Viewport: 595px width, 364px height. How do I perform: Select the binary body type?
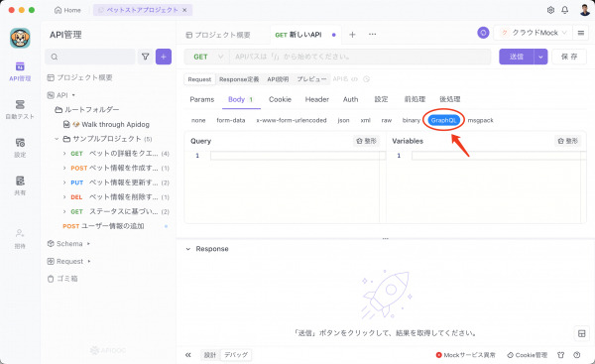(x=412, y=120)
